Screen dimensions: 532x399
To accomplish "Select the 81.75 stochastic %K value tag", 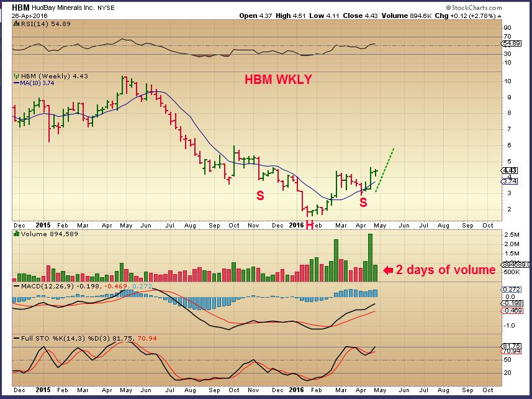I will [x=510, y=346].
